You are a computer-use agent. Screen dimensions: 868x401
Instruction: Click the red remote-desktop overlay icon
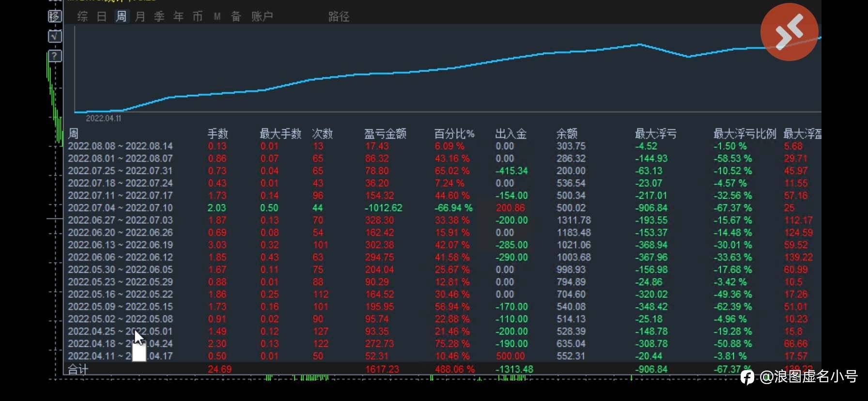pyautogui.click(x=789, y=32)
